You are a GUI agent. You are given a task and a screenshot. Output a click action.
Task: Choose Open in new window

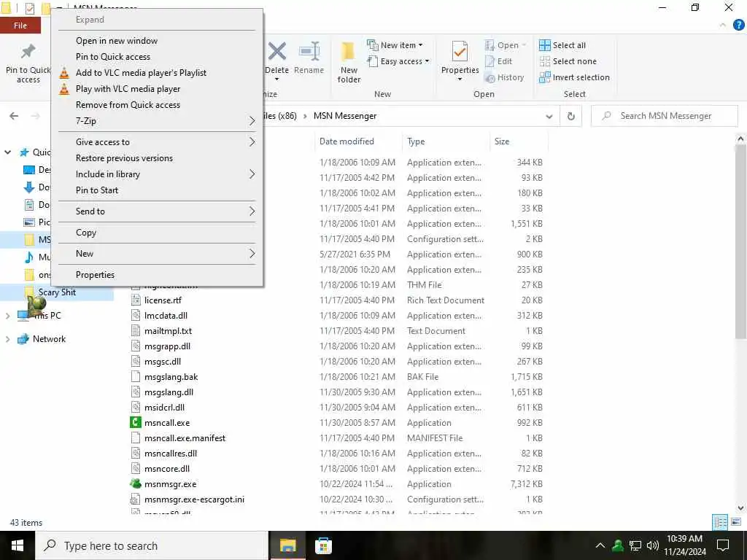158,41
